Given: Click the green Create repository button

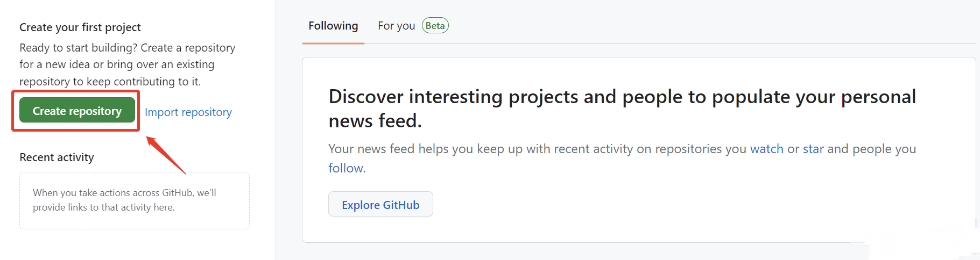Looking at the screenshot, I should (x=77, y=110).
